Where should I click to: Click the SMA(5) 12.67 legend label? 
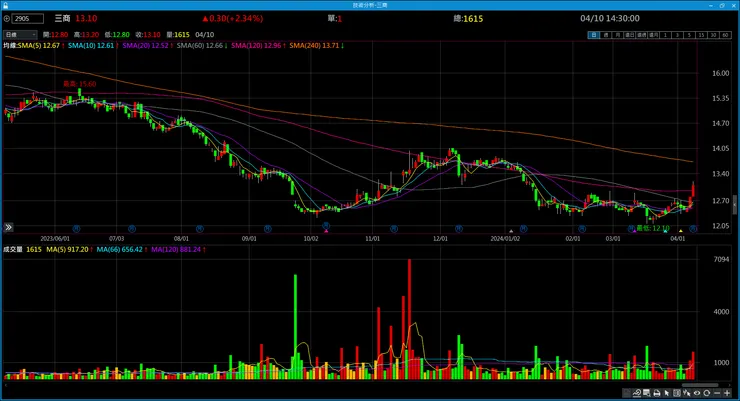click(x=39, y=46)
